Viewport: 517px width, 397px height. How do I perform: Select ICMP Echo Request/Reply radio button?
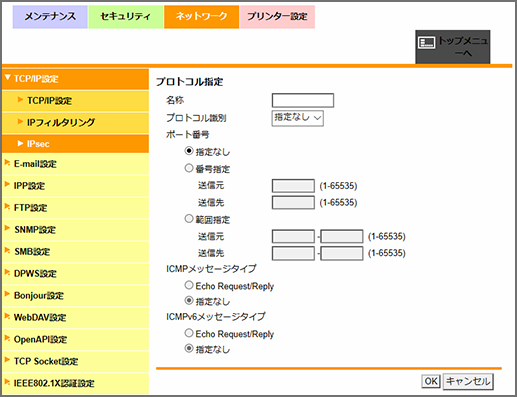189,285
